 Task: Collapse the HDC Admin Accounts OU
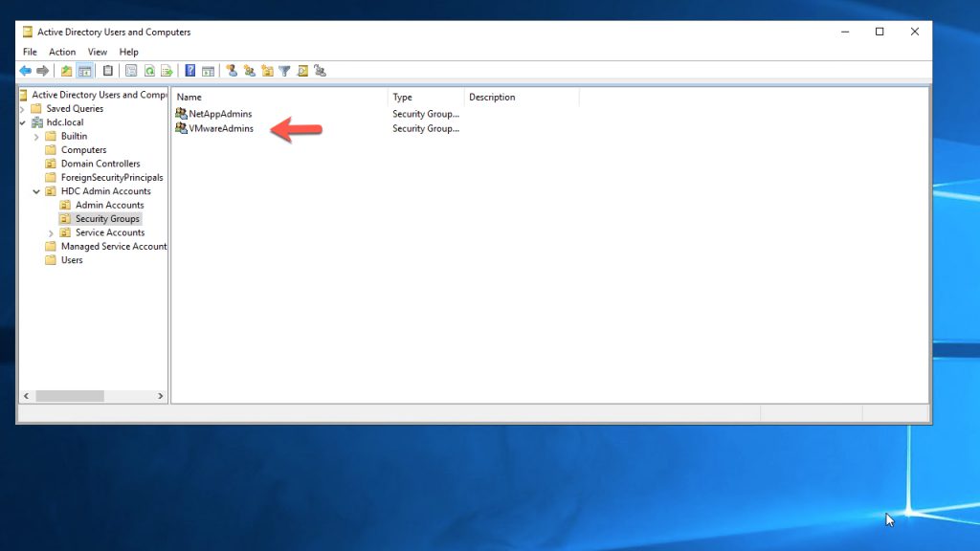[36, 191]
